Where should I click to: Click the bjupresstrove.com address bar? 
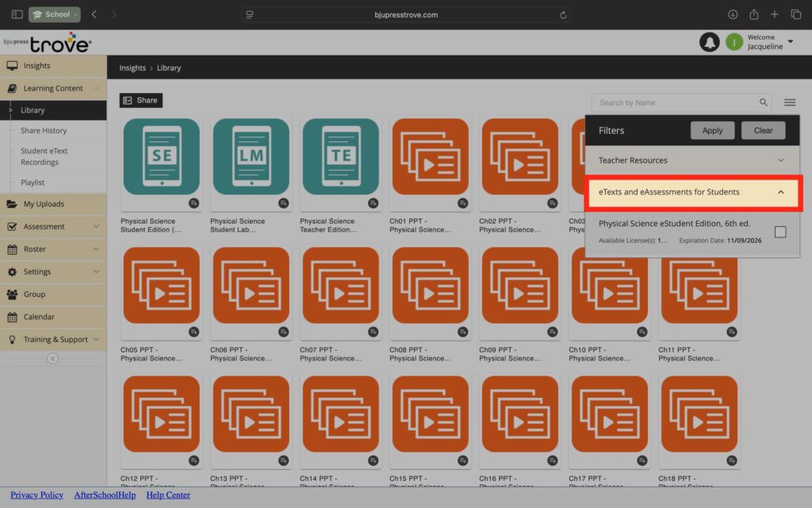tap(406, 14)
